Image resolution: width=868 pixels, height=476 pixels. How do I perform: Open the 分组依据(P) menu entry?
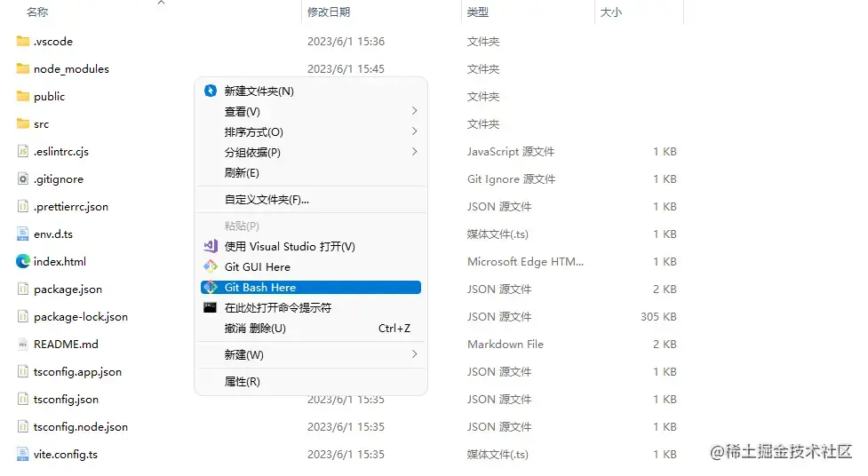coord(311,152)
